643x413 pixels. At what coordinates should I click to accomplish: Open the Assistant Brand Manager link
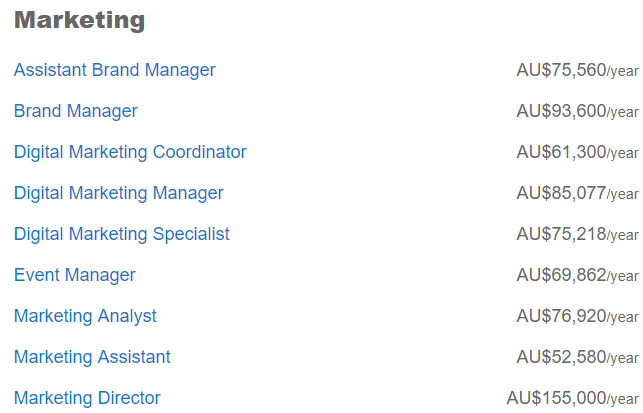(114, 70)
